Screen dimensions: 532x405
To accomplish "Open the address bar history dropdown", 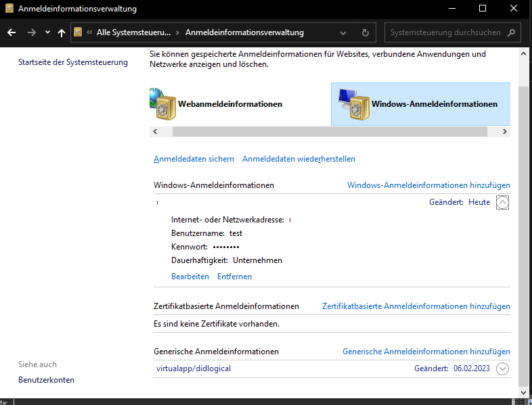I will [343, 33].
